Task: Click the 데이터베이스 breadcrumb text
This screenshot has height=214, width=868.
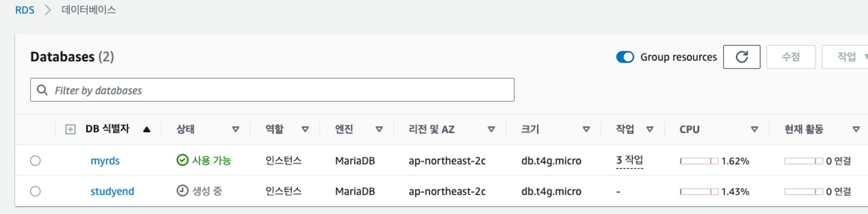Action: pyautogui.click(x=89, y=10)
